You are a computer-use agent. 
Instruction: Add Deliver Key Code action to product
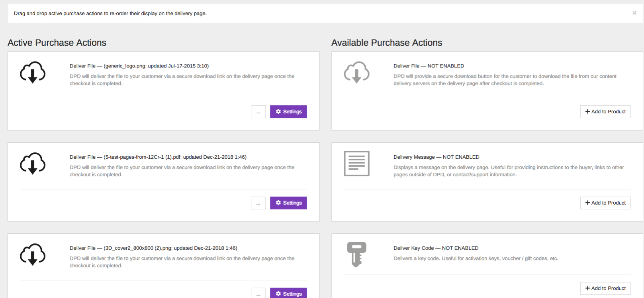tap(605, 288)
